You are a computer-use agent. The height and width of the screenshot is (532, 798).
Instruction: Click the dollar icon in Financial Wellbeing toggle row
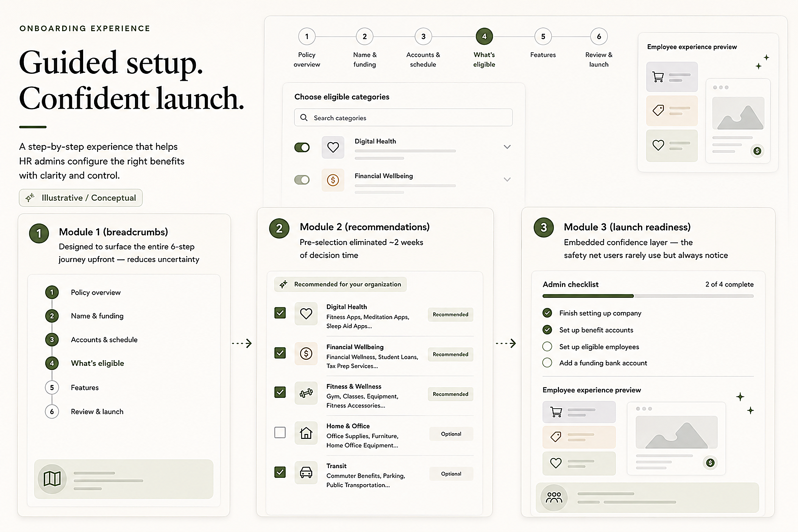point(333,180)
